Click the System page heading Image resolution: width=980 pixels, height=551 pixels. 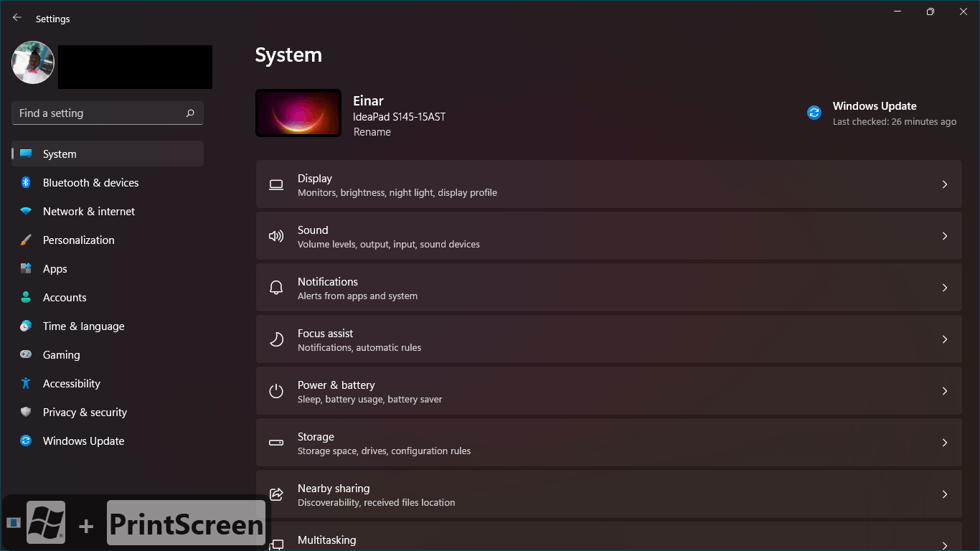pyautogui.click(x=288, y=55)
